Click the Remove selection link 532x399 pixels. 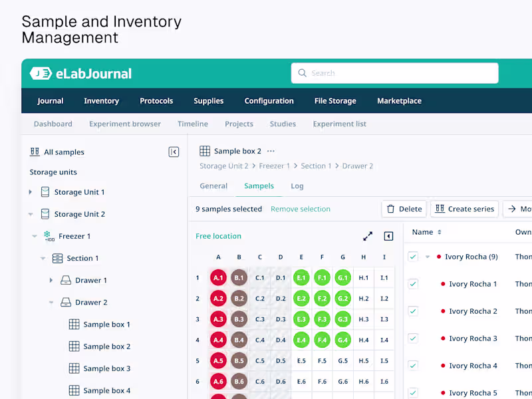[300, 208]
